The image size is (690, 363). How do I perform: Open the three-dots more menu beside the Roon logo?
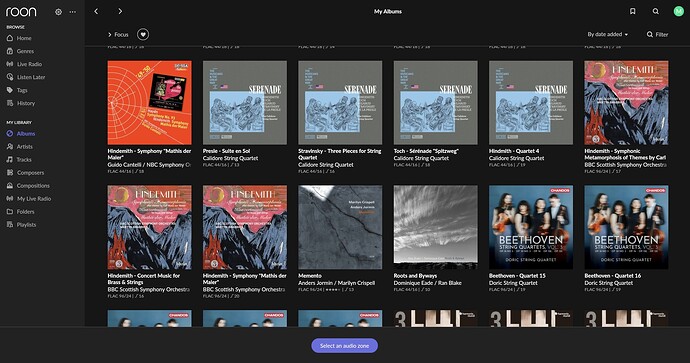pyautogui.click(x=73, y=12)
